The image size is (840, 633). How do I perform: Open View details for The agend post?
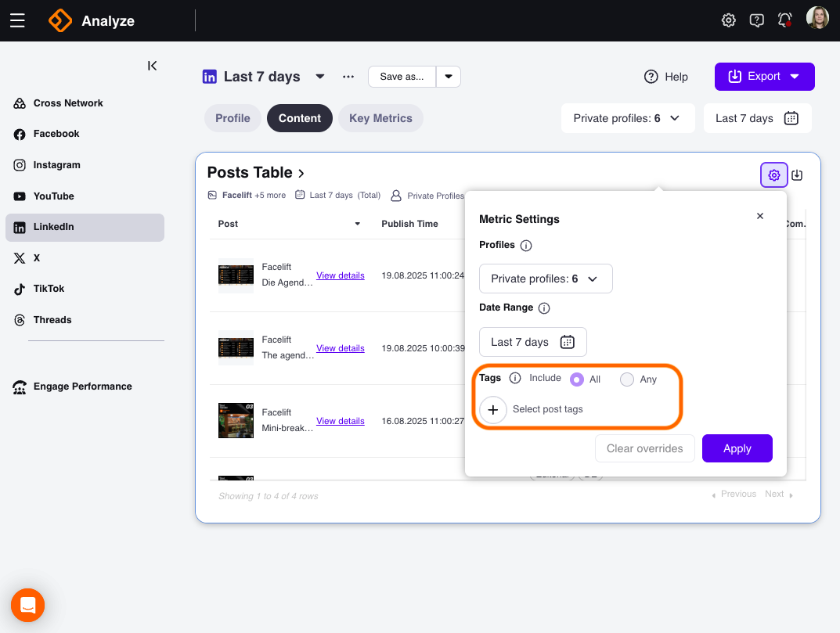coord(341,348)
